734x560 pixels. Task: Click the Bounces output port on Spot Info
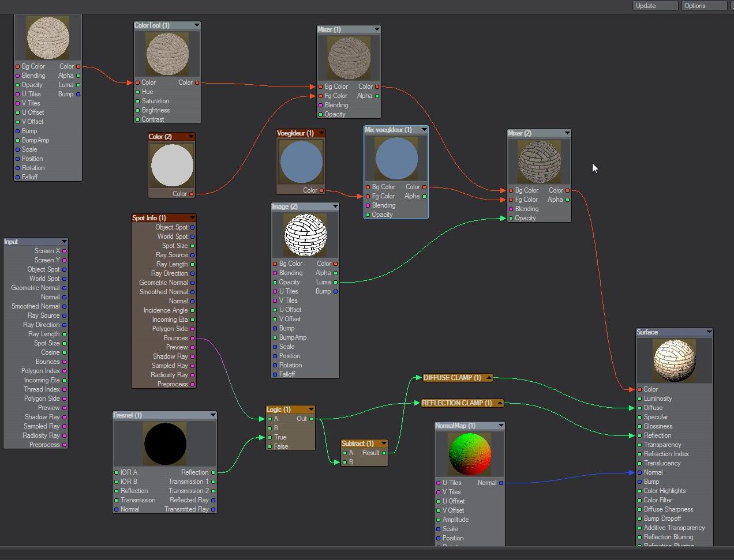(x=193, y=338)
